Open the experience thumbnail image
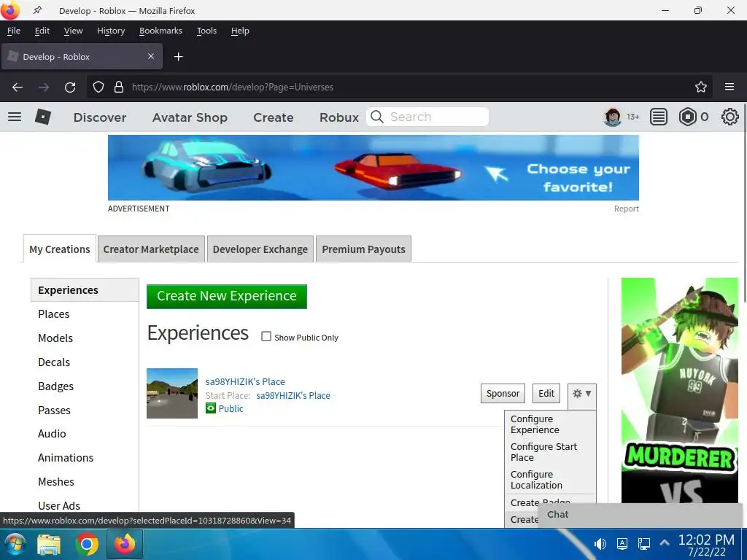Viewport: 747px width, 560px height. tap(172, 393)
